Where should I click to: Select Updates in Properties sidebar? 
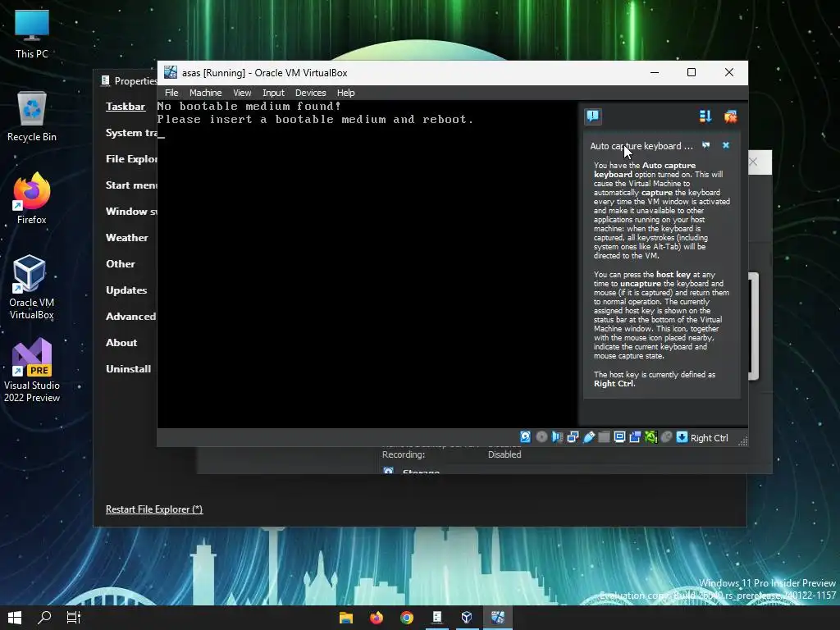coord(126,290)
